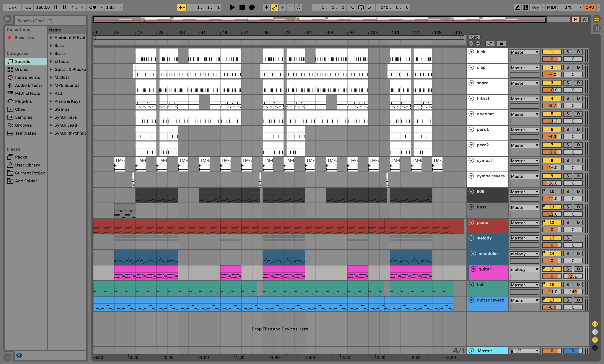The image size is (604, 364).
Task: Select the Samples category in browser
Action: (x=23, y=117)
